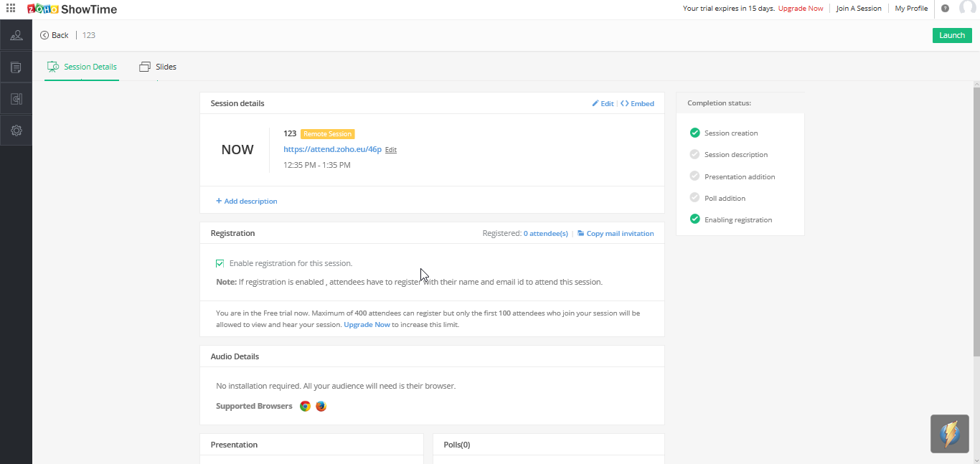The width and height of the screenshot is (980, 464).
Task: Click the Embed link
Action: 637,103
